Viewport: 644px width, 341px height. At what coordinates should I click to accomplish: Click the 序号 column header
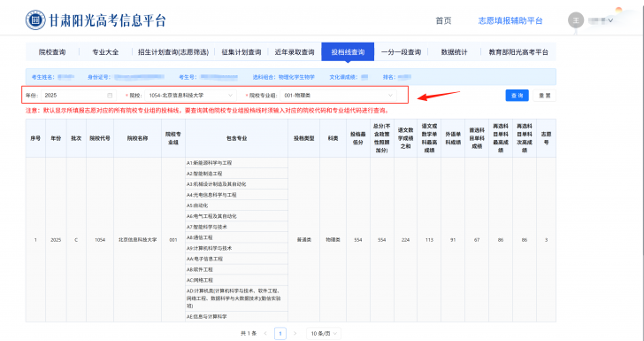(35, 138)
